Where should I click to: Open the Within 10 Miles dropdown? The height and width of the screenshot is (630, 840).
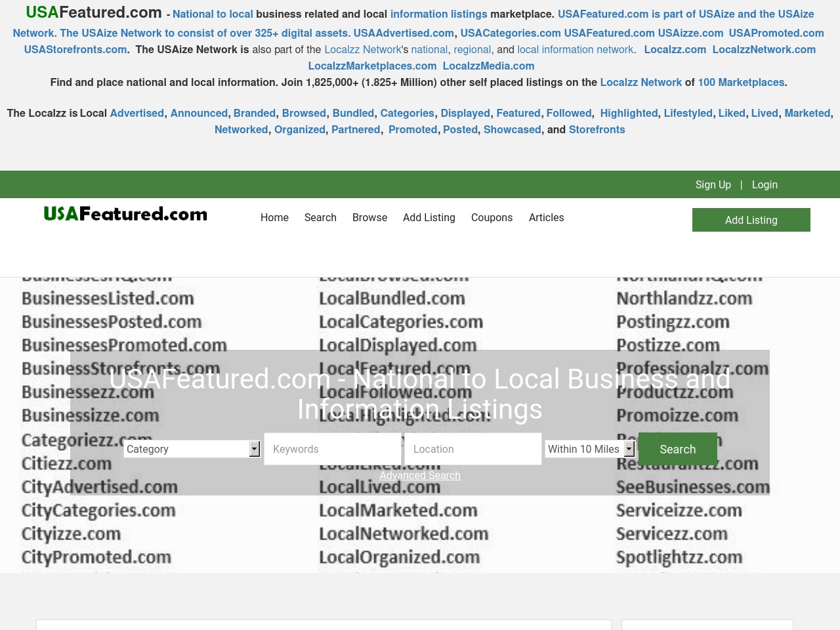pos(589,449)
